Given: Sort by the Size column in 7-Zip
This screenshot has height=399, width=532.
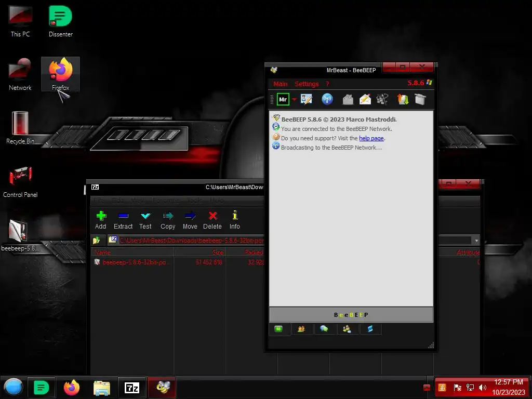Looking at the screenshot, I should pos(200,252).
